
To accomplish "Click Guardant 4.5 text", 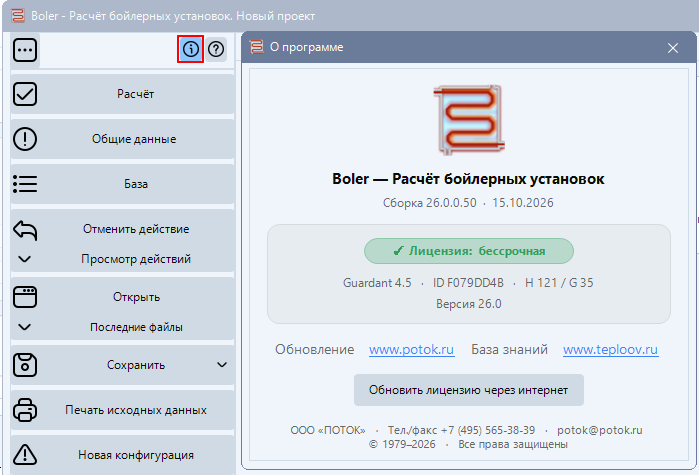I will pyautogui.click(x=377, y=283).
